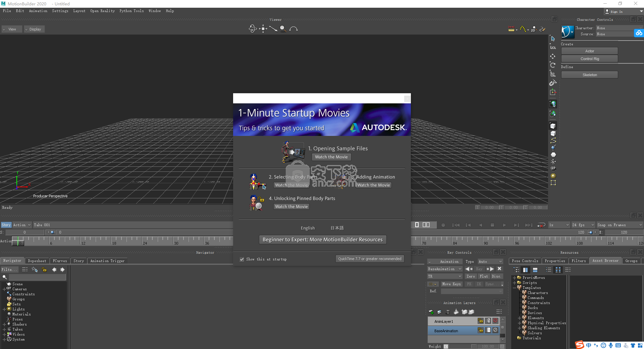Click the merge layers down icon
Viewport: 644px width, 349px height.
click(456, 312)
